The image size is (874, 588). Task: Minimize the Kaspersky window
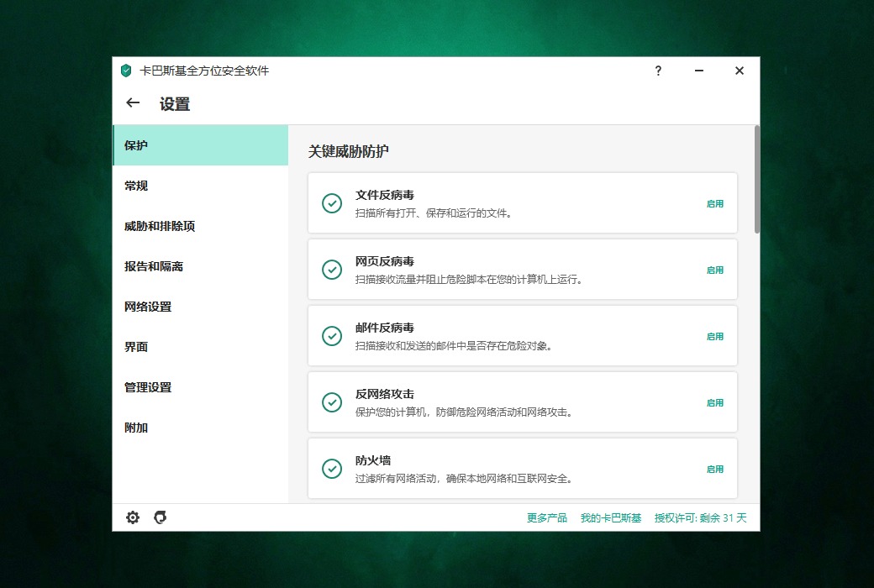point(699,71)
